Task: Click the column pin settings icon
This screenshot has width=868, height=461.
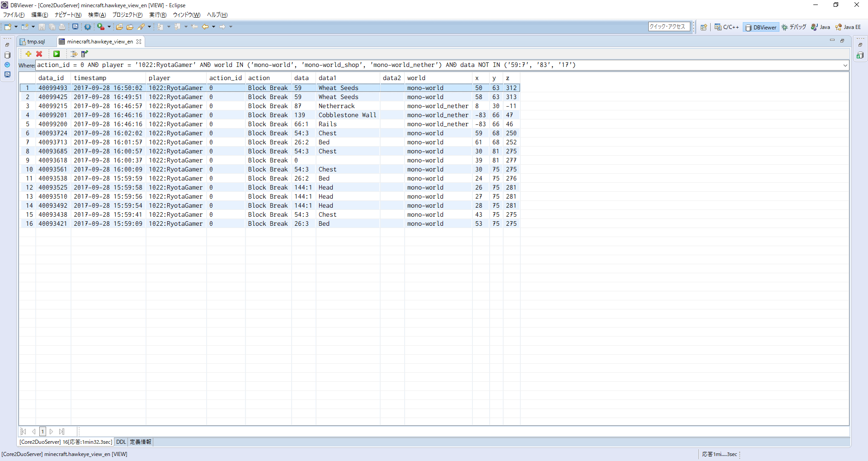Action: coord(85,54)
